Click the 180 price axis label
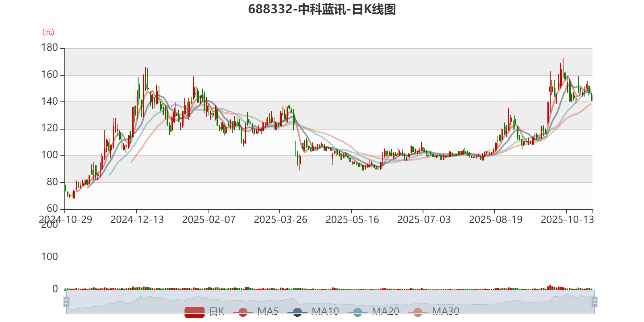Viewport: 644px width, 322px height. point(50,48)
